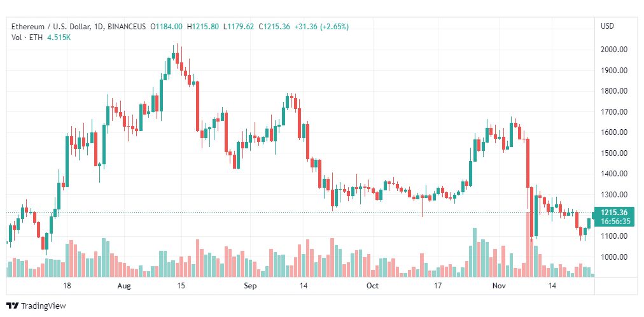
Task: Click the USD currency label on price axis
Action: click(608, 26)
